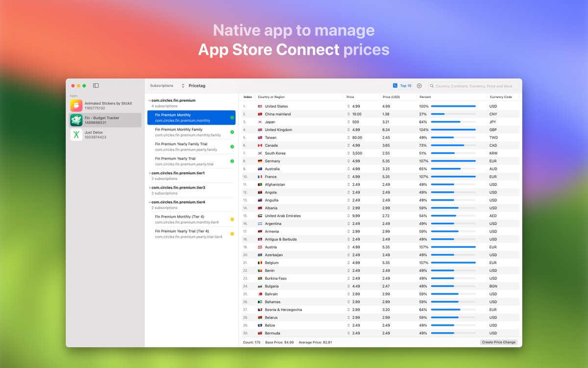588x368 pixels.
Task: Click the France flag icon
Action: (x=260, y=177)
